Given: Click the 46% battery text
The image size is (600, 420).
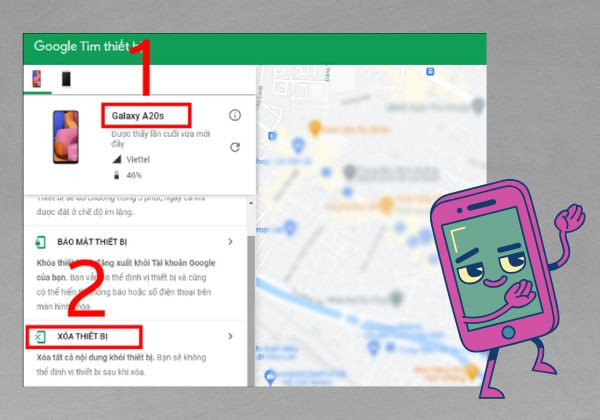Looking at the screenshot, I should tap(134, 175).
